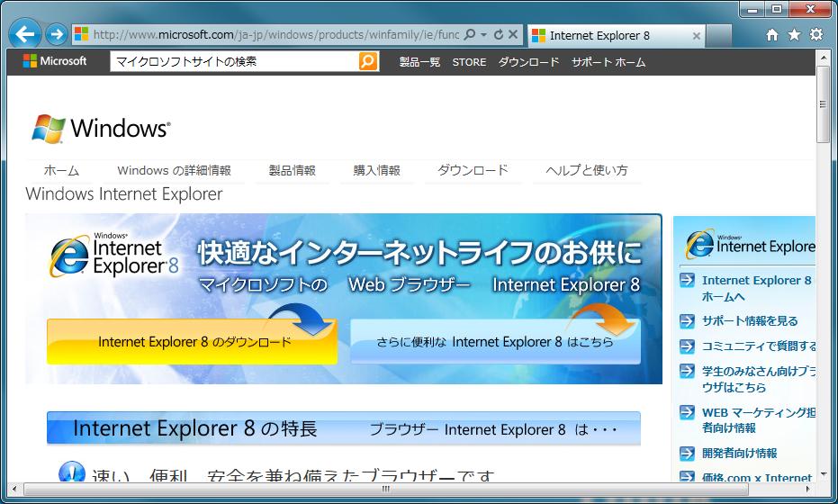Open Internet Explorer 8 ホームへ link
The width and height of the screenshot is (838, 504).
[756, 288]
